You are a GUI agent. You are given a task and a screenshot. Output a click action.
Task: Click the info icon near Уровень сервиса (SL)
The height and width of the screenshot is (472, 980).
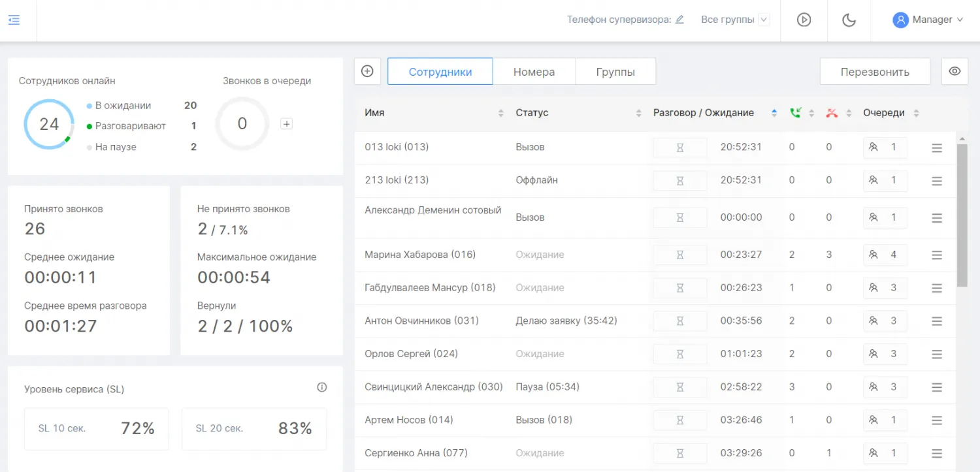coord(321,387)
